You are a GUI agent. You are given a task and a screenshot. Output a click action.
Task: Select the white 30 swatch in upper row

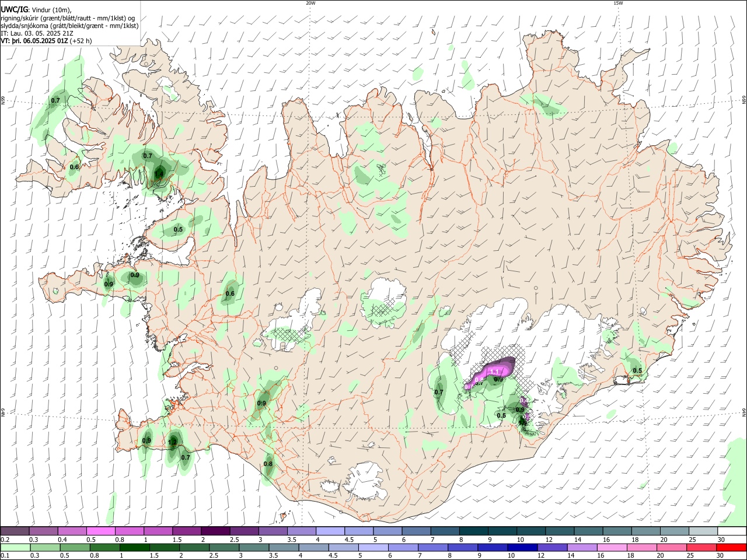coord(731,531)
